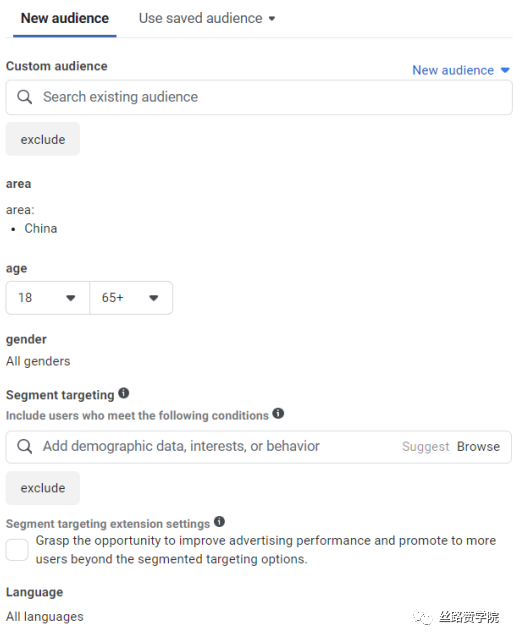Click the WeChat watermark logo
Viewport: 515px width, 640px height.
coord(423,617)
